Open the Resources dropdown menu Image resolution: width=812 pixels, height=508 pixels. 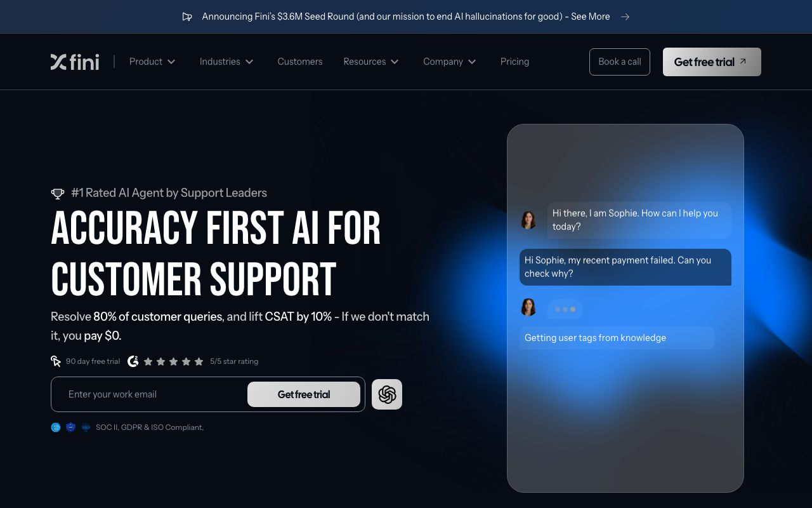pos(371,62)
